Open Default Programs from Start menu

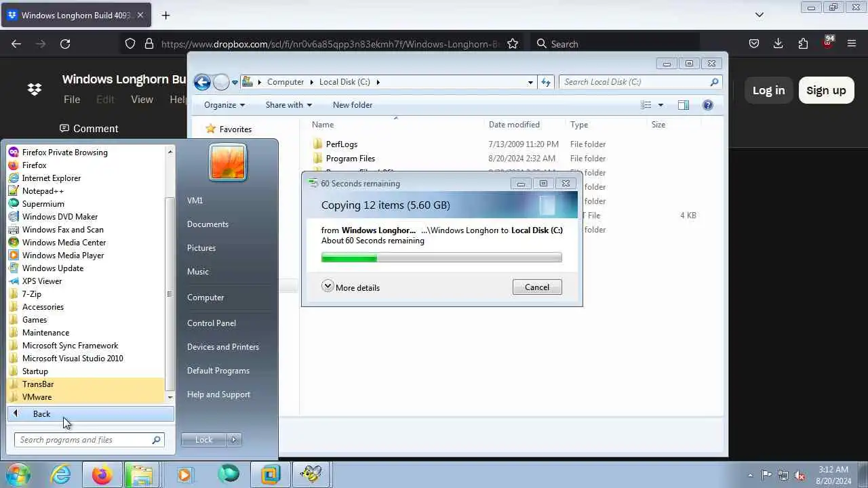pos(218,371)
